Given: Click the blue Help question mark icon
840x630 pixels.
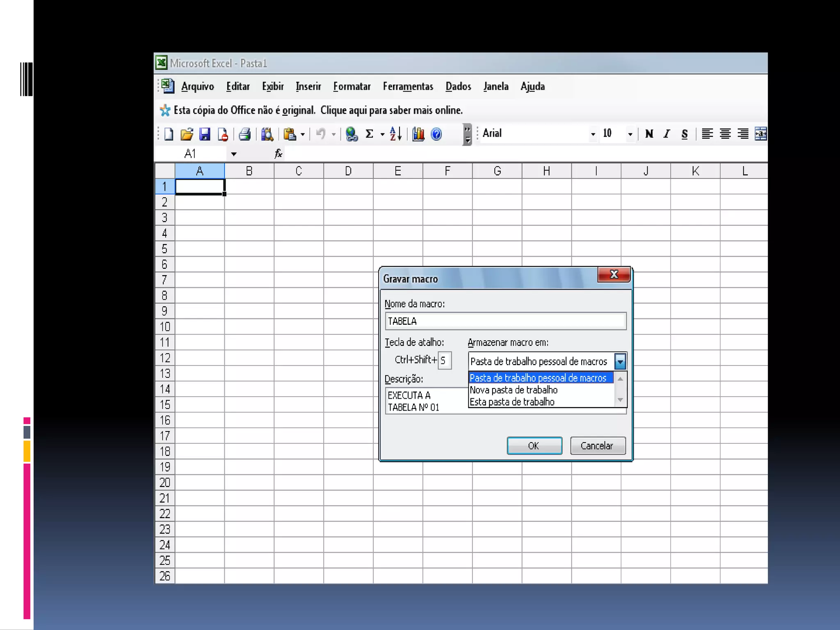Looking at the screenshot, I should 436,134.
